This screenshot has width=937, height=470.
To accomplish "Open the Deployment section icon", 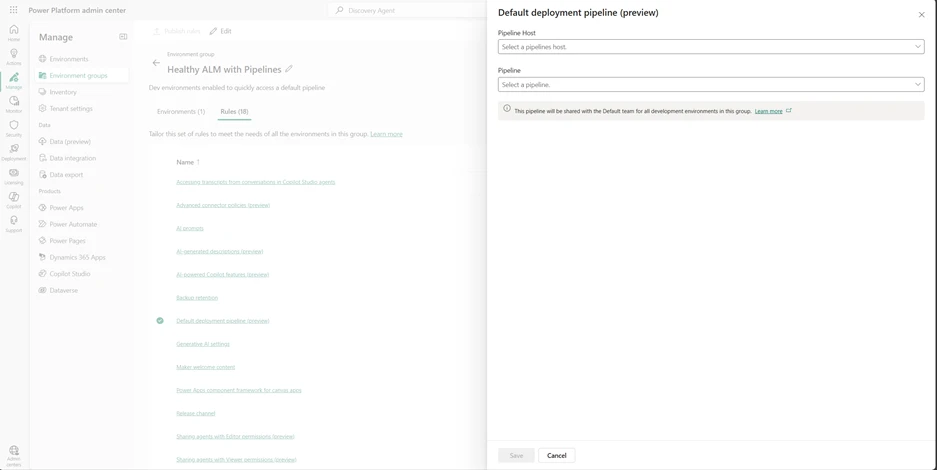I will [x=14, y=152].
